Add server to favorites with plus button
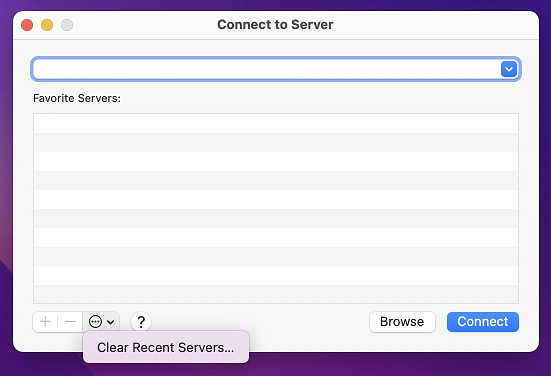The image size is (551, 376). [45, 322]
